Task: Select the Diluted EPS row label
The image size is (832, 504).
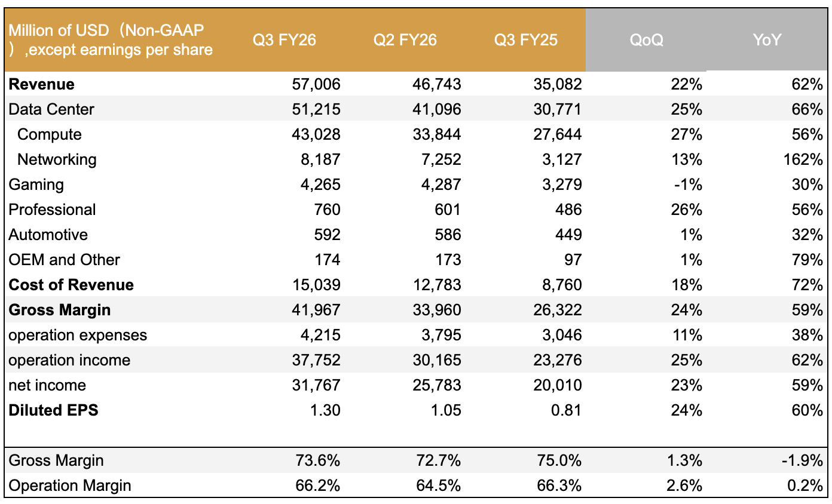Action: pyautogui.click(x=53, y=410)
